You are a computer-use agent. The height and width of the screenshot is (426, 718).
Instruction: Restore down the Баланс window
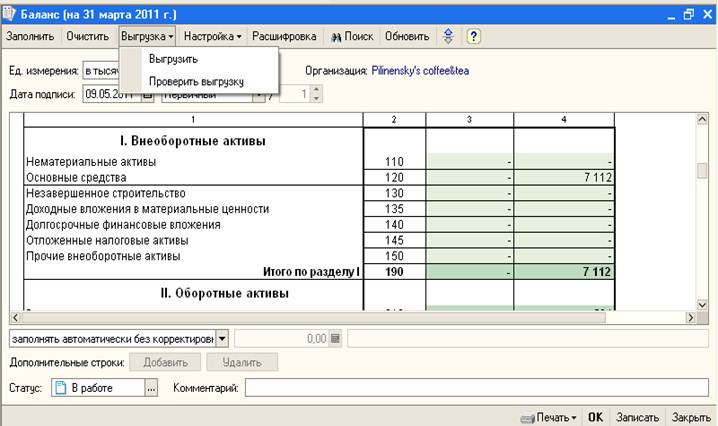tap(689, 15)
